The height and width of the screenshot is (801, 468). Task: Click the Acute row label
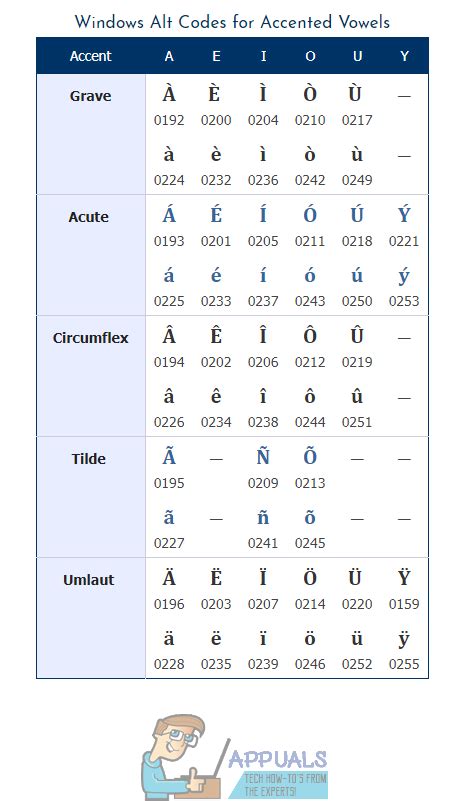tap(89, 217)
